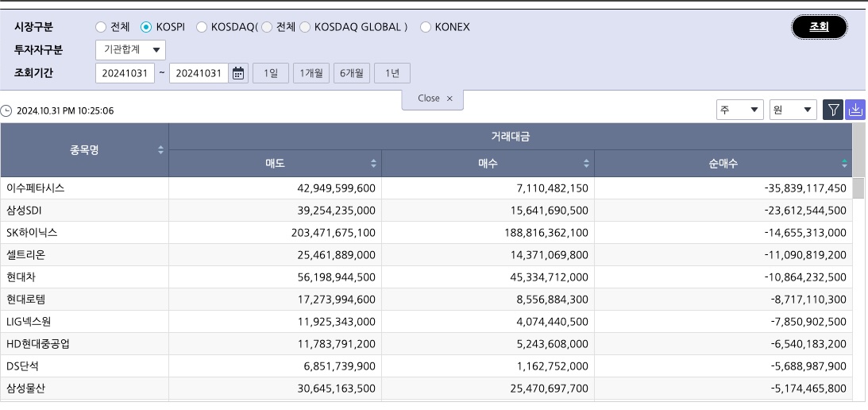The height and width of the screenshot is (410, 868).
Task: Collapse panel with Close tab
Action: [x=432, y=99]
